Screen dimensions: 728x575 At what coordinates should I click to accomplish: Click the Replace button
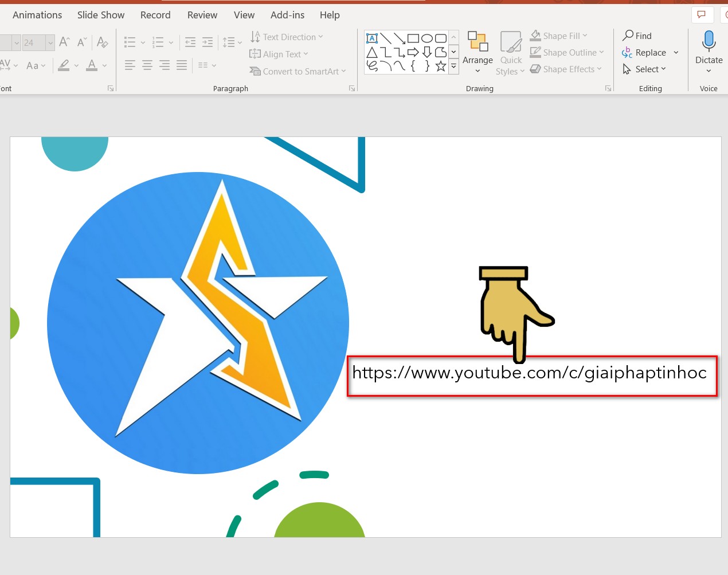[644, 53]
